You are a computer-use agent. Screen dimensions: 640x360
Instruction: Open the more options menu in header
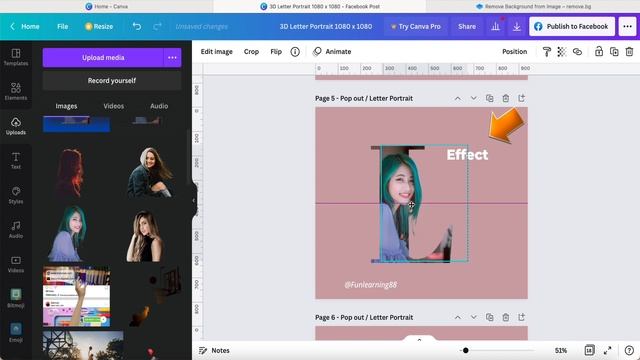(x=627, y=27)
